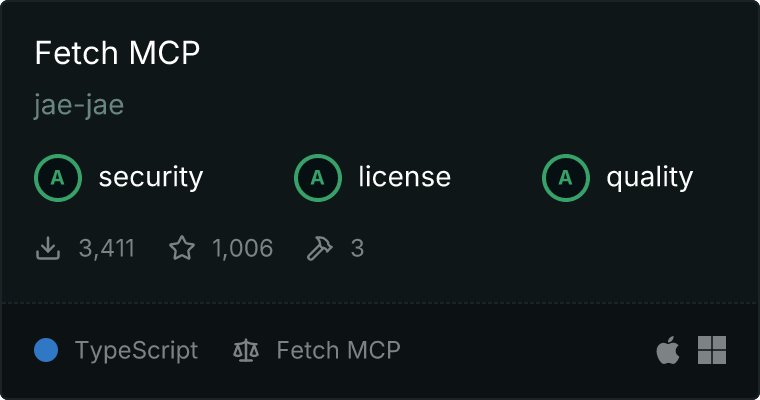Click the 3,411 downloads count
The image size is (760, 400).
[x=107, y=249]
